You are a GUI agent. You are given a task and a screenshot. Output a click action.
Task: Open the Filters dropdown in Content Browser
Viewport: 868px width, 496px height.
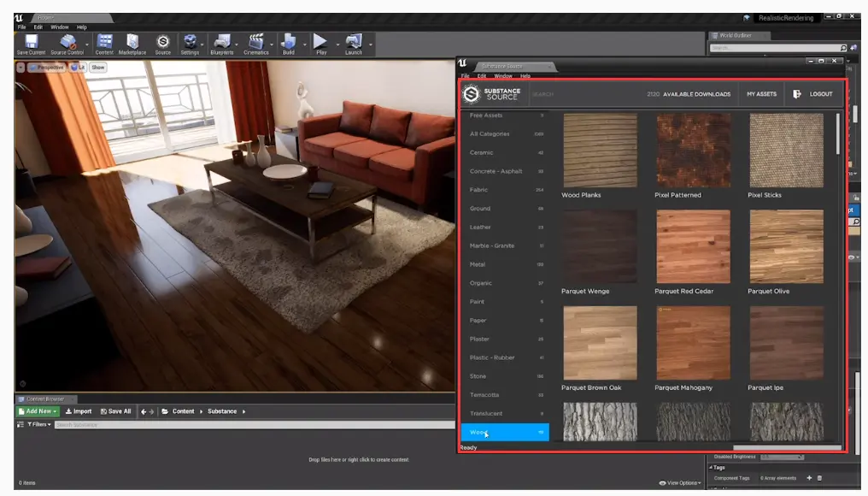[x=38, y=424]
